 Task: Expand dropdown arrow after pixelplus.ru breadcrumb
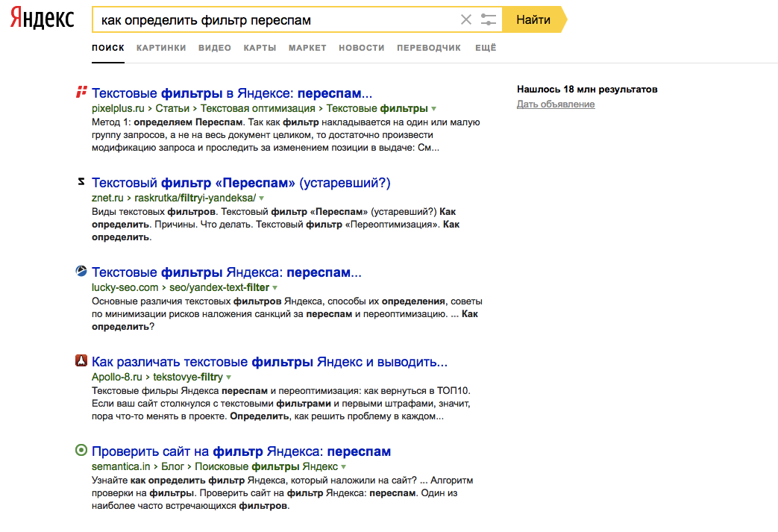pyautogui.click(x=434, y=109)
